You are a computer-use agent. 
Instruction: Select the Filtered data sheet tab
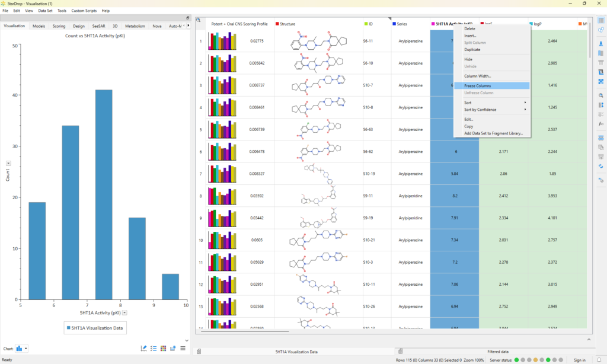pos(501,352)
